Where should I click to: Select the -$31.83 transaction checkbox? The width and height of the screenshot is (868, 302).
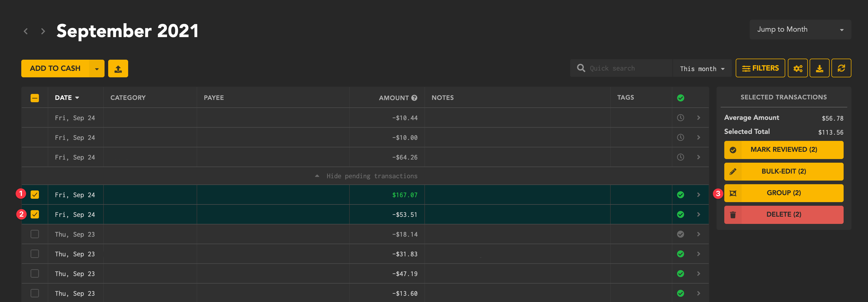tap(35, 254)
